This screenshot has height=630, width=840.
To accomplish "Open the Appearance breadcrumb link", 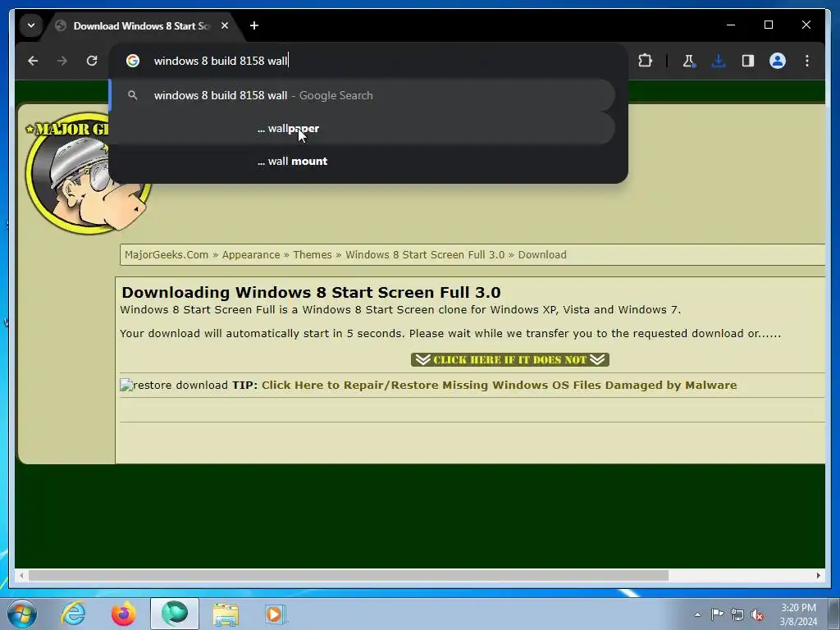I will [251, 255].
